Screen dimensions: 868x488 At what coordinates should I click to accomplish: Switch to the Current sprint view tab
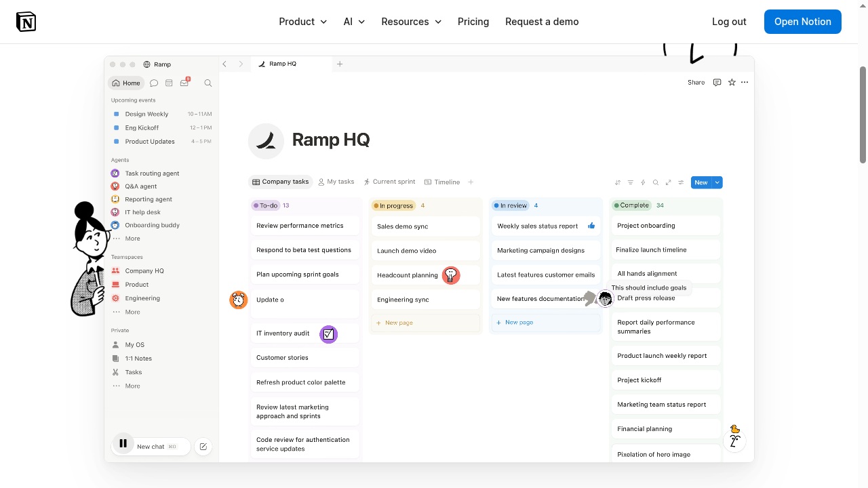pos(389,182)
